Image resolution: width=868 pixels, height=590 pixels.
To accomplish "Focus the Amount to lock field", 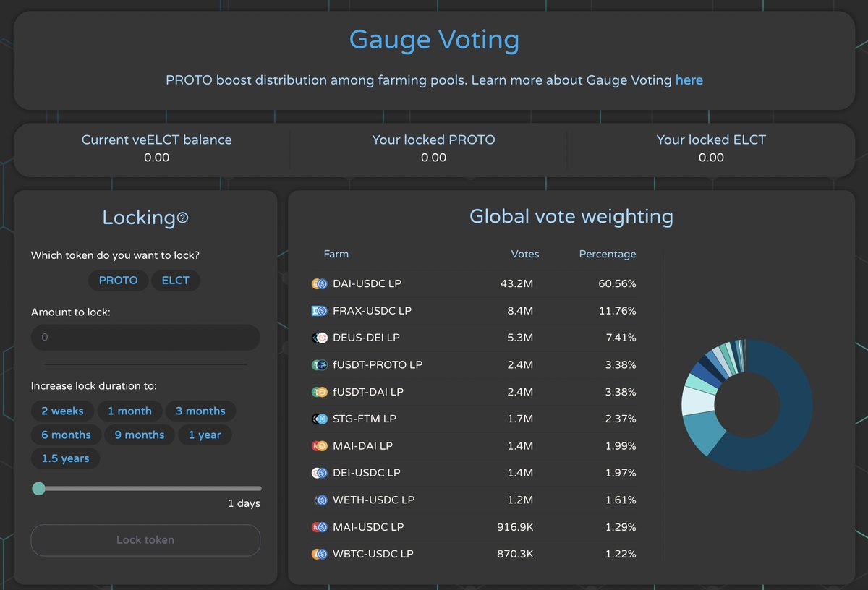I will (145, 338).
